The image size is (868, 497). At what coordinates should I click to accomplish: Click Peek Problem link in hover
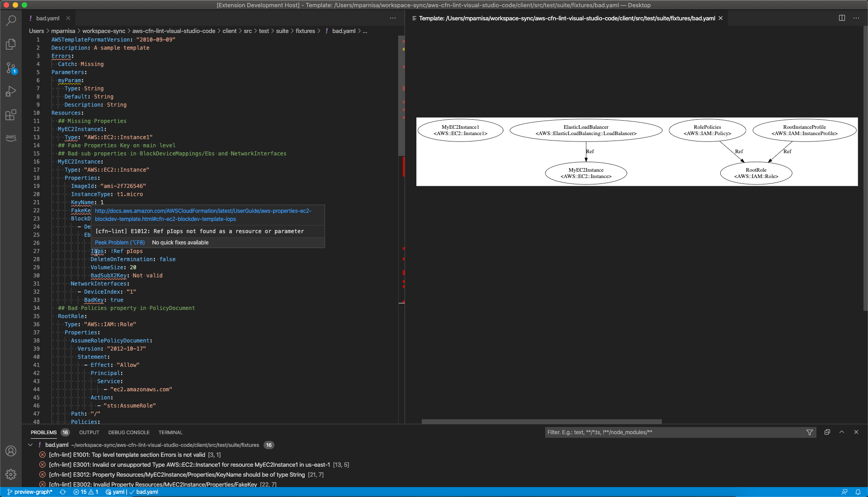(x=120, y=243)
